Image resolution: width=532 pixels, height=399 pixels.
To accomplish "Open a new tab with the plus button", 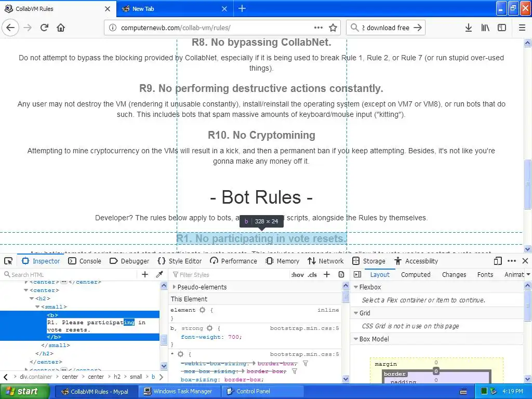I will coord(242,8).
